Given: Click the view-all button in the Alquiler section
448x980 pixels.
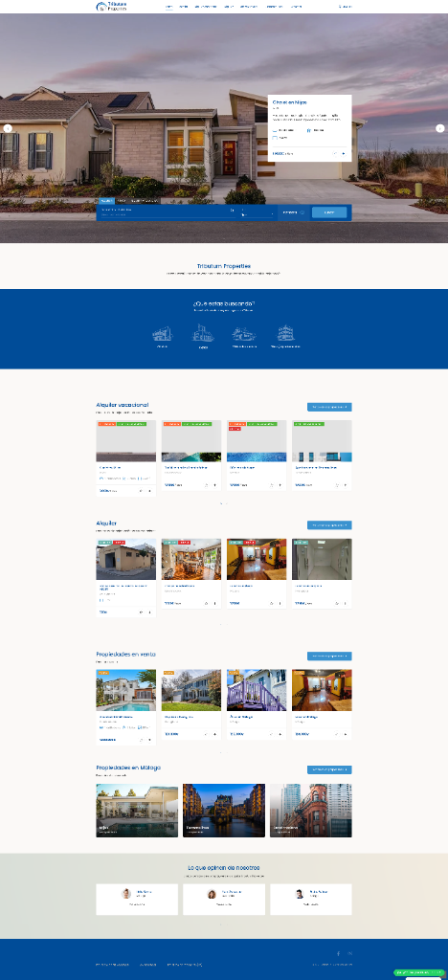Looking at the screenshot, I should pyautogui.click(x=329, y=525).
